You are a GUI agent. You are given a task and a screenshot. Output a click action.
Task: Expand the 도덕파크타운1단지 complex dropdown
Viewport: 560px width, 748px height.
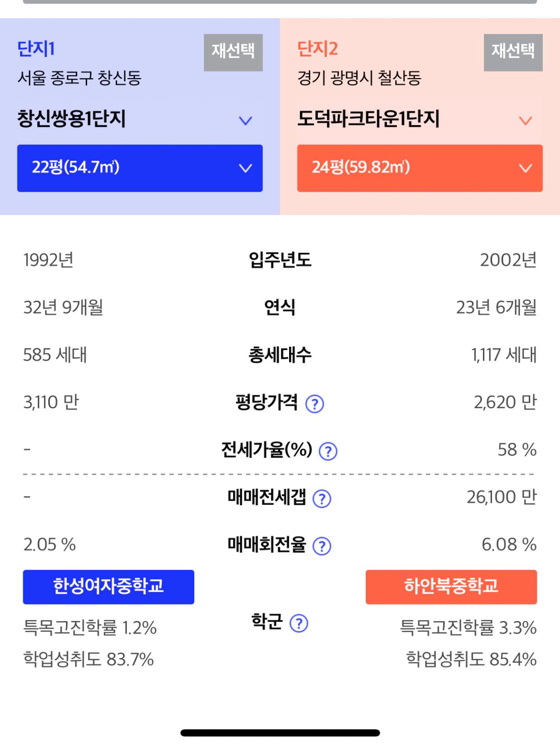pos(525,120)
